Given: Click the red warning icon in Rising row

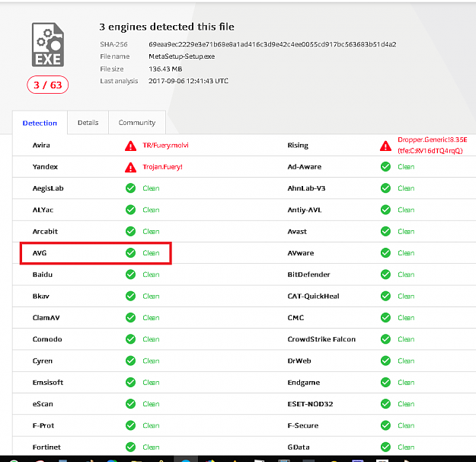Looking at the screenshot, I should (385, 146).
